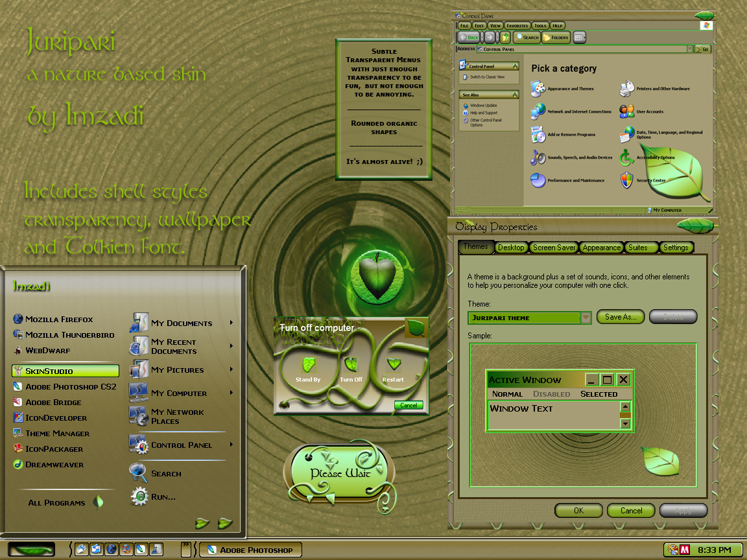Collapse the Control Panel side panel header
This screenshot has height=560, width=747.
pyautogui.click(x=515, y=66)
